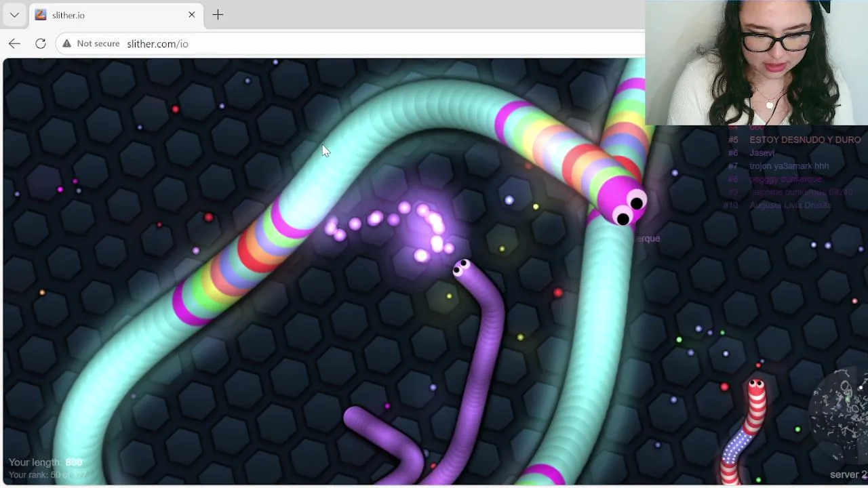Click the rainbow snake's head

[x=623, y=201]
